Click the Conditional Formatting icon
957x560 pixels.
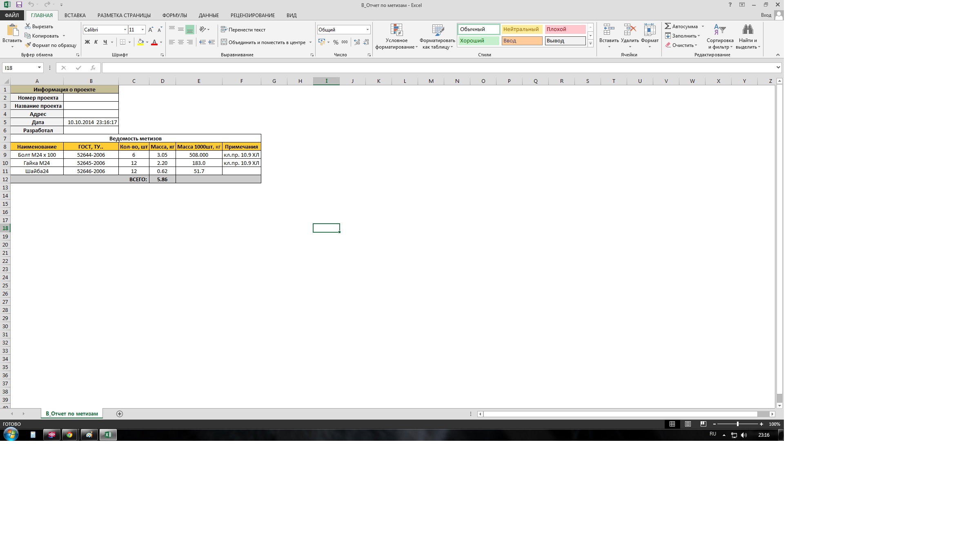pyautogui.click(x=396, y=30)
